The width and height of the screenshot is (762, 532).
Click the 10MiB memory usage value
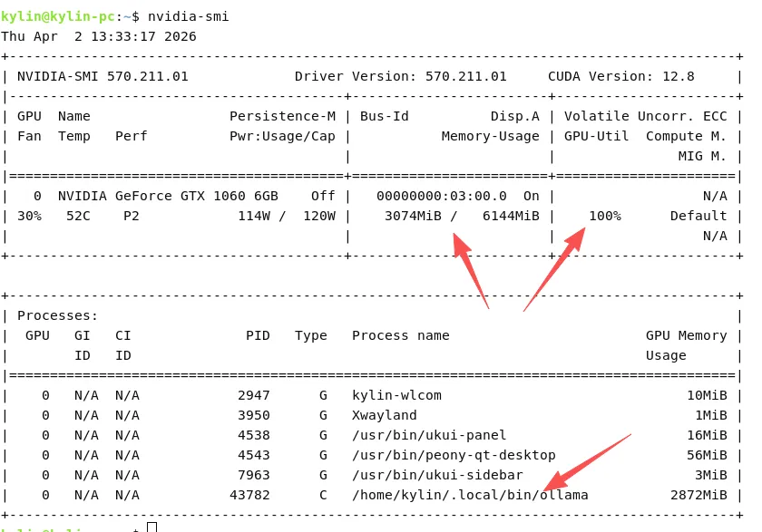pyautogui.click(x=707, y=395)
